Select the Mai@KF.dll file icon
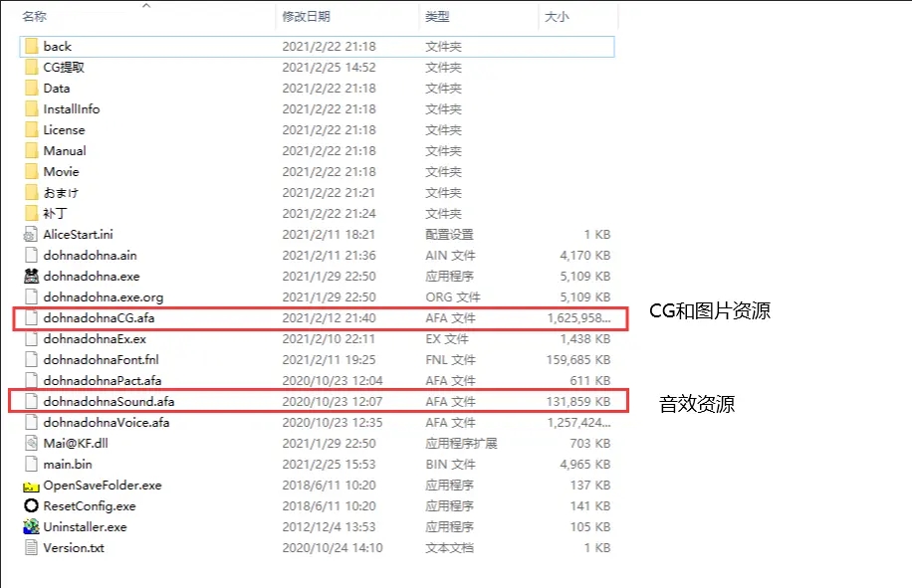This screenshot has height=588, width=912. (x=32, y=444)
